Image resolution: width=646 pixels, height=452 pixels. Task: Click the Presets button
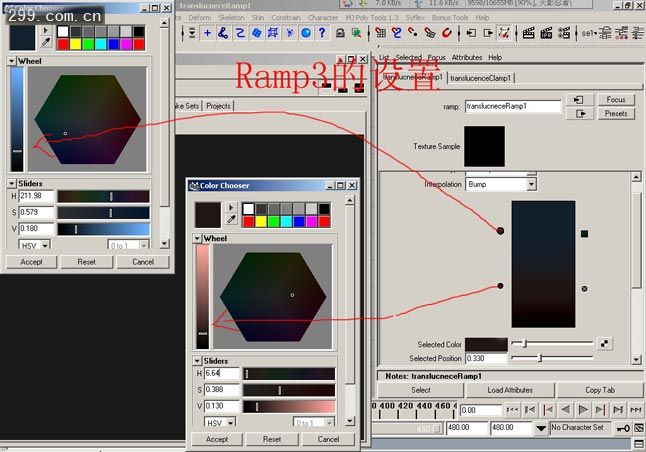(x=616, y=113)
